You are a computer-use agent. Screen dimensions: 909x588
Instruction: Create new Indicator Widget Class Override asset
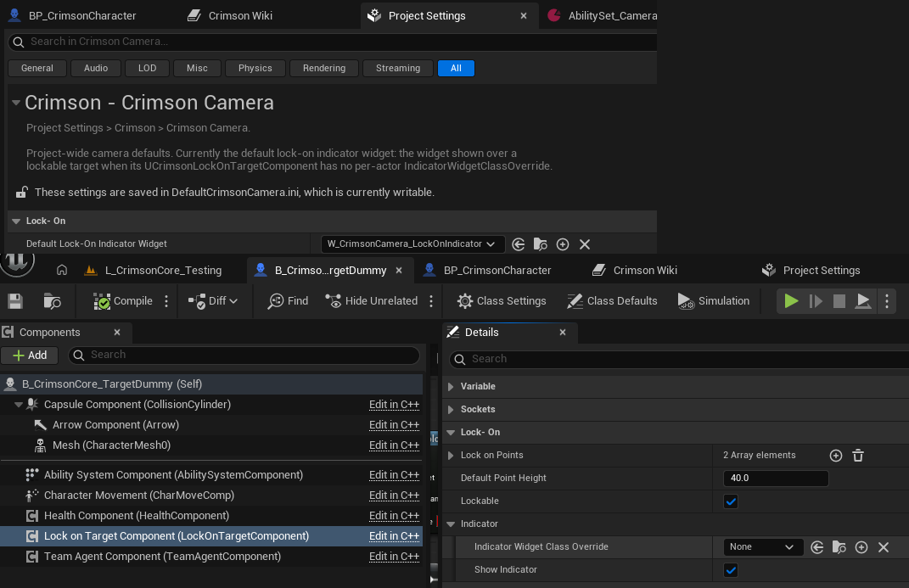click(861, 547)
